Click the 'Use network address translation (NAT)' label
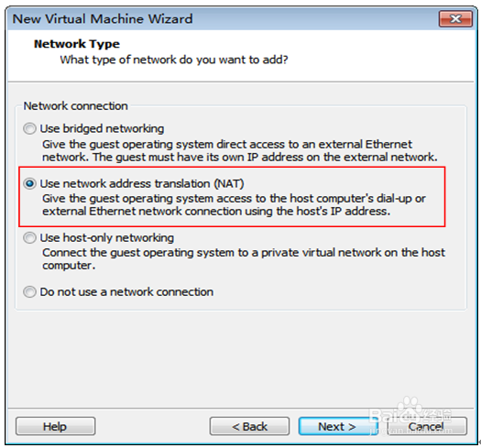 [x=142, y=183]
